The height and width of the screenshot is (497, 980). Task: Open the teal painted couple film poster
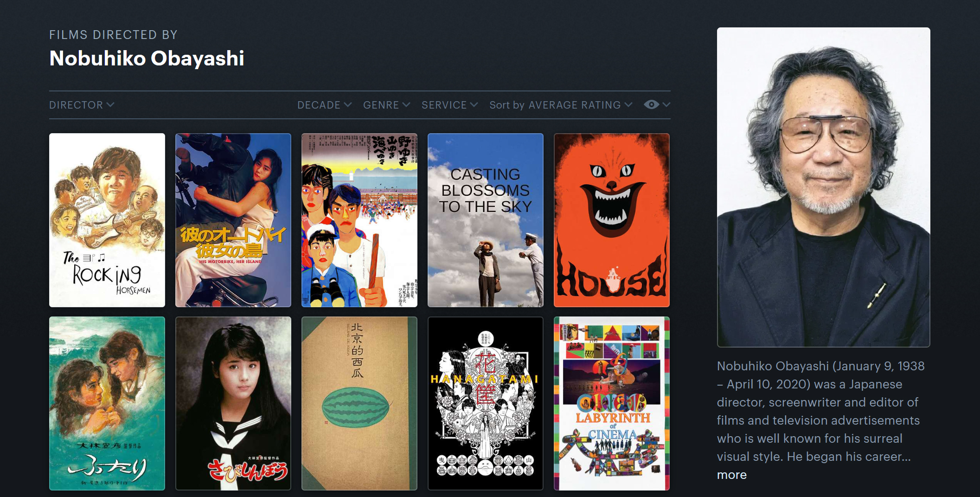click(107, 403)
